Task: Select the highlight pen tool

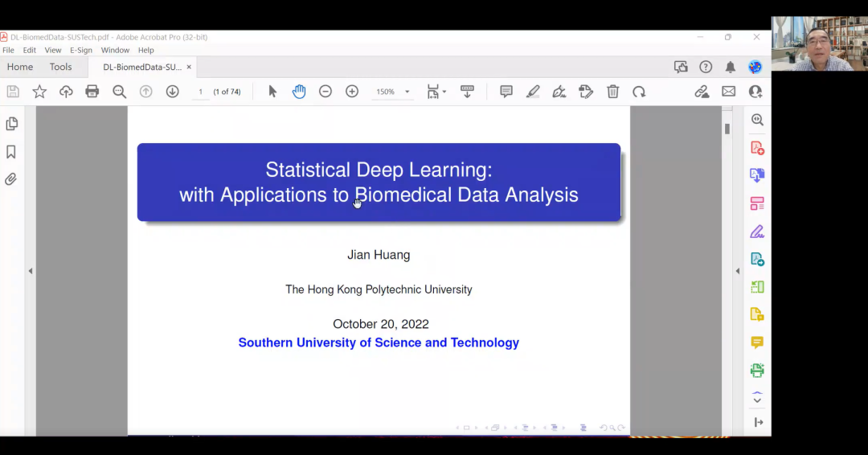Action: click(x=533, y=92)
